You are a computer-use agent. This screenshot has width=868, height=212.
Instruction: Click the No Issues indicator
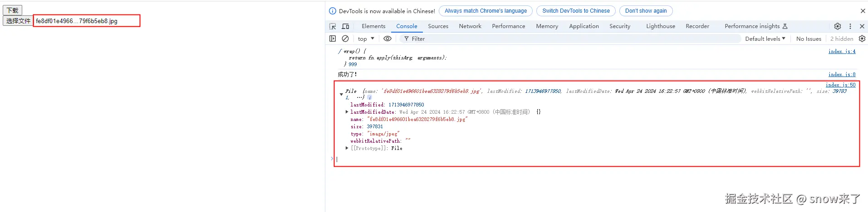[x=809, y=39]
